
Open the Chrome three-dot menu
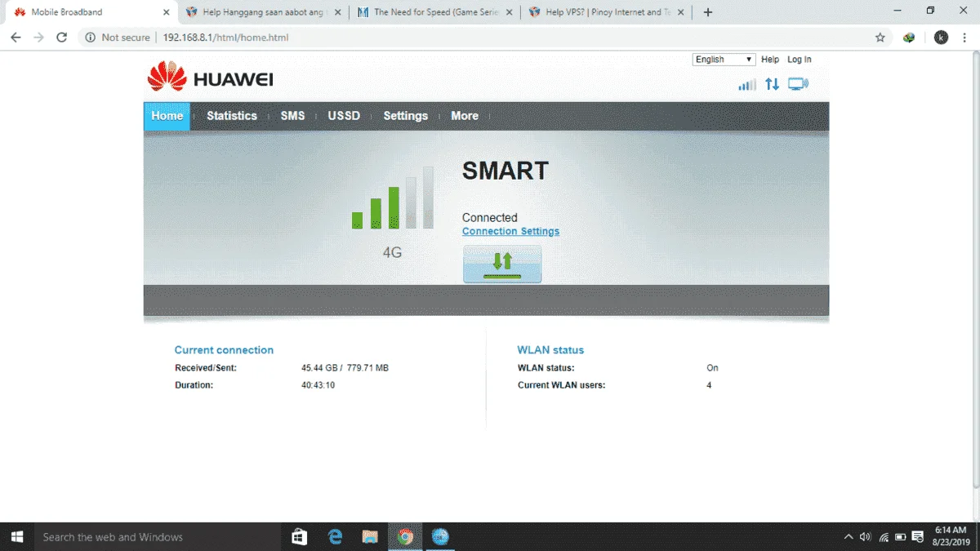click(x=965, y=38)
